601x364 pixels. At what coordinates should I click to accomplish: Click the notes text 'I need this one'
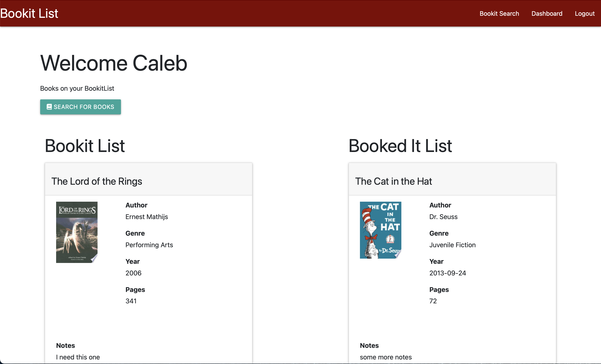(x=78, y=357)
